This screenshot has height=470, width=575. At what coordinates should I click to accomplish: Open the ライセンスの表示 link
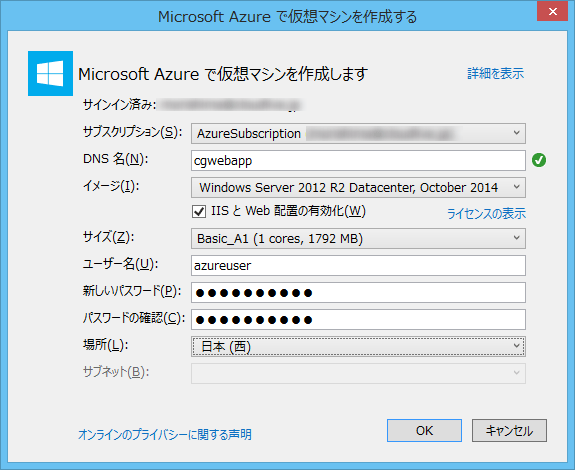pos(486,213)
